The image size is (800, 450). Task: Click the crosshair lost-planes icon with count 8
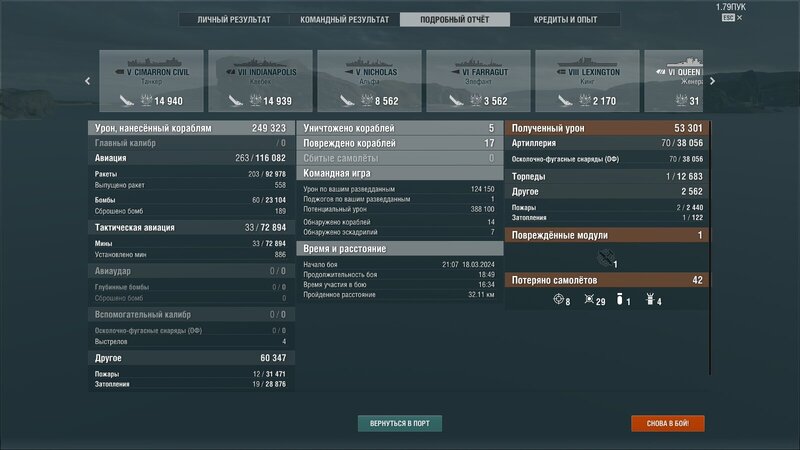(x=559, y=299)
